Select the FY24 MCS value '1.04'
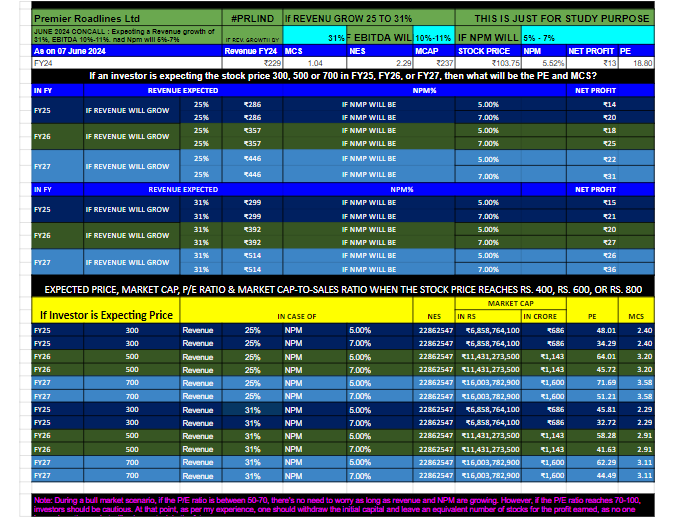Screen dimensions: 681x530 [x=315, y=63]
